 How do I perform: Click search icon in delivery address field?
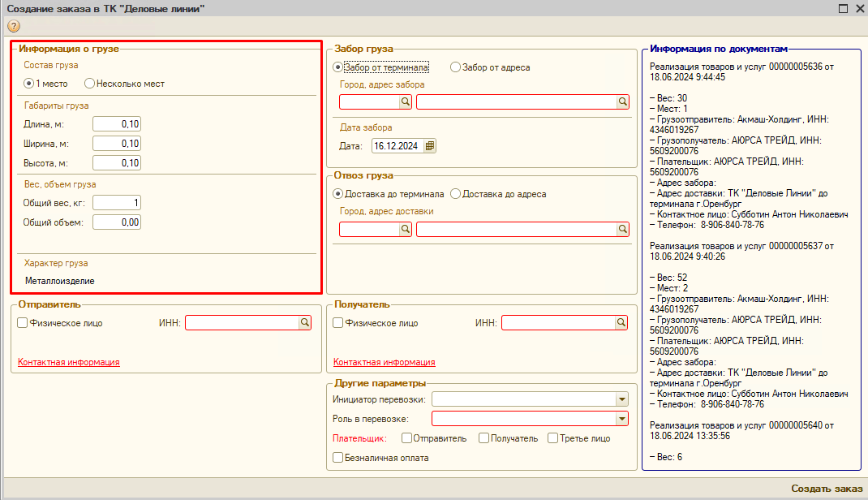tap(623, 229)
